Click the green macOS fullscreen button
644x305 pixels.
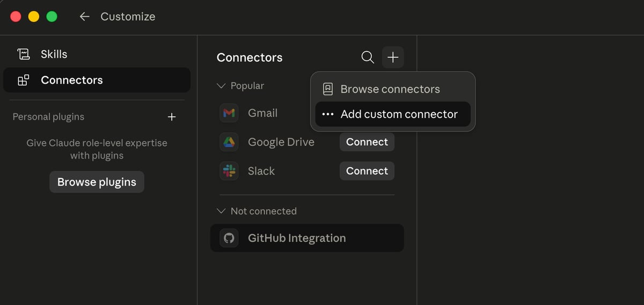52,17
